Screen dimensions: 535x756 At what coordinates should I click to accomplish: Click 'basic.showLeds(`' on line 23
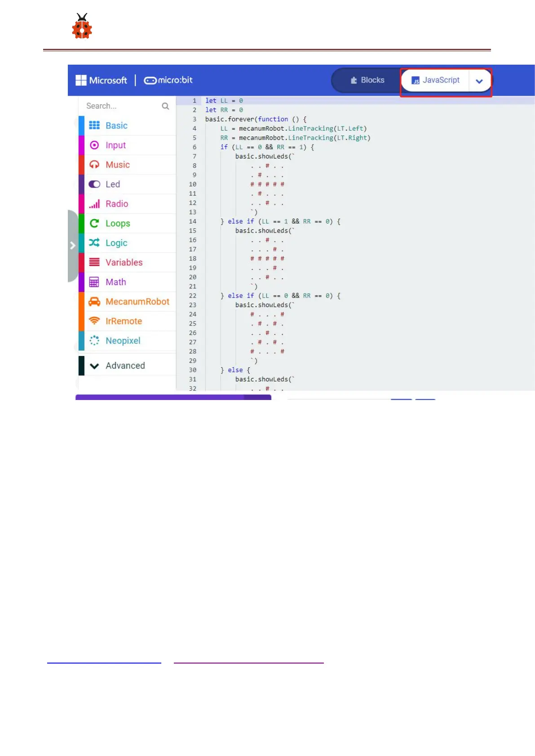265,305
